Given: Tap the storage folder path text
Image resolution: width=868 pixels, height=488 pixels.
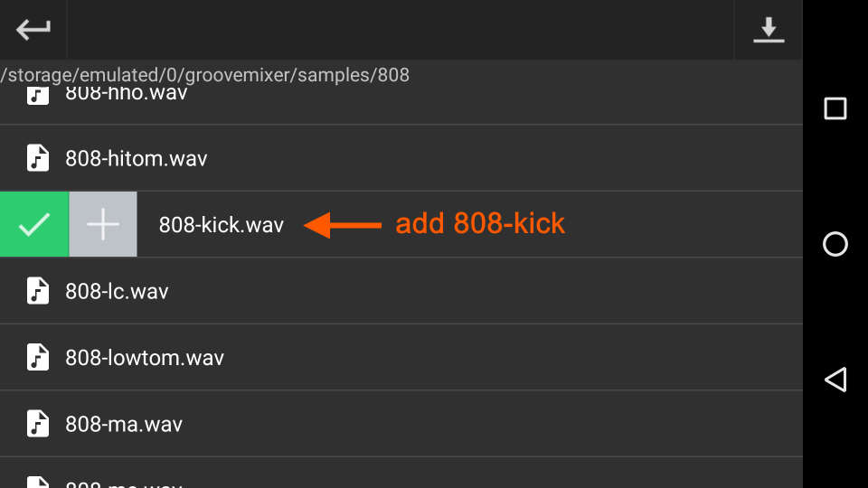Looking at the screenshot, I should point(205,75).
